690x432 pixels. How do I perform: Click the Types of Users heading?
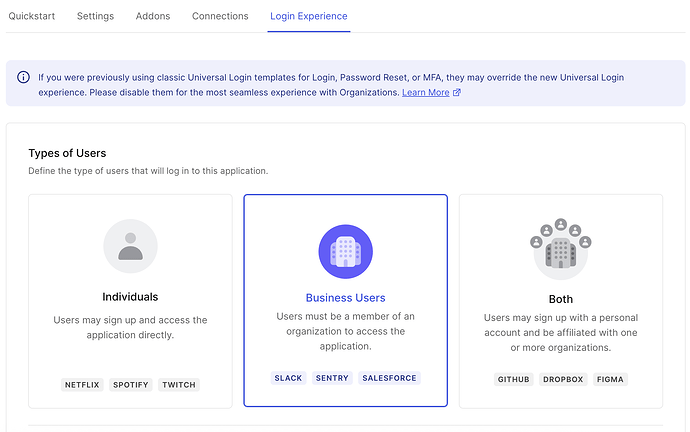[x=67, y=153]
